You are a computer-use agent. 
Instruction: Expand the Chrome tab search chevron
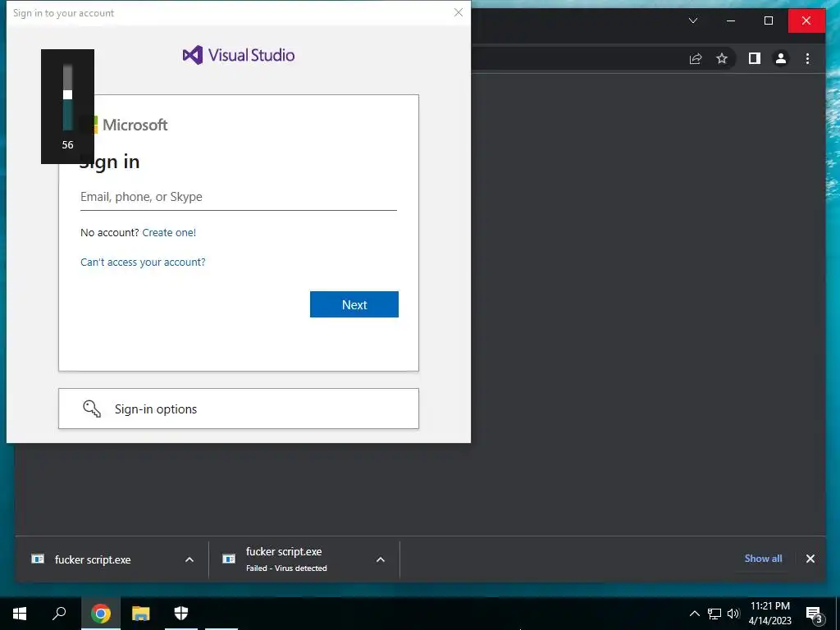(692, 21)
